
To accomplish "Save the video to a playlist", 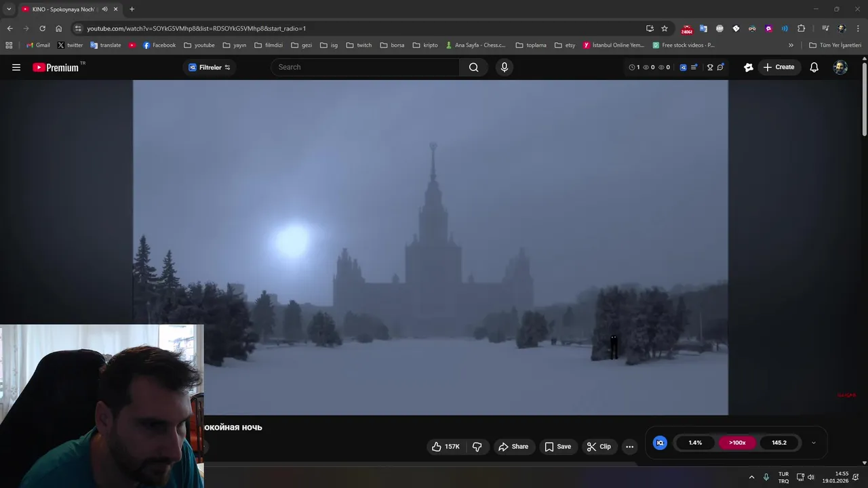I will [558, 447].
